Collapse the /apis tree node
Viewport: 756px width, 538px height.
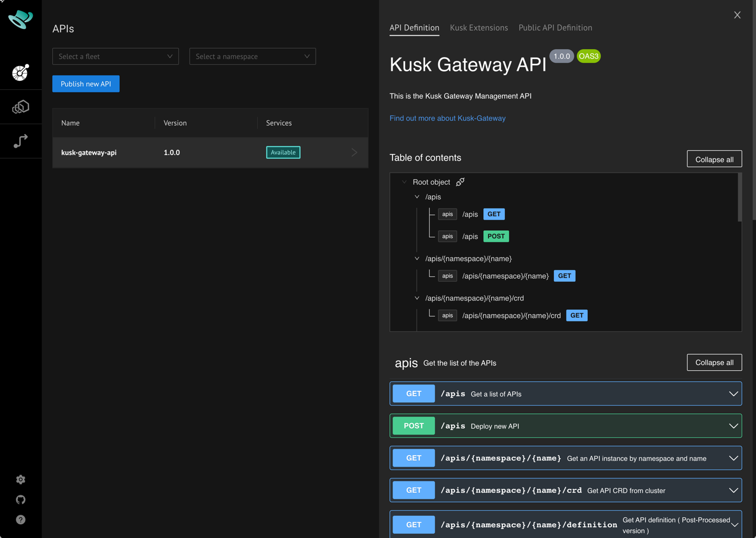point(417,197)
